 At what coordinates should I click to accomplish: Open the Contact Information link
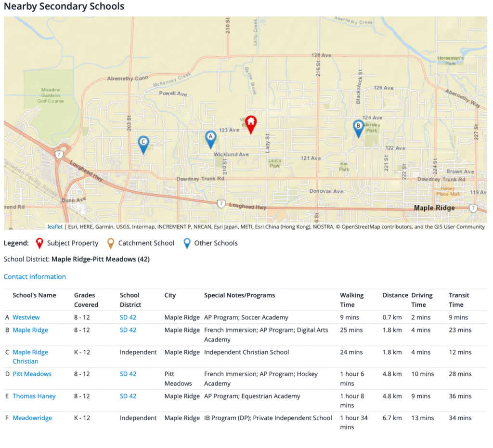point(35,277)
